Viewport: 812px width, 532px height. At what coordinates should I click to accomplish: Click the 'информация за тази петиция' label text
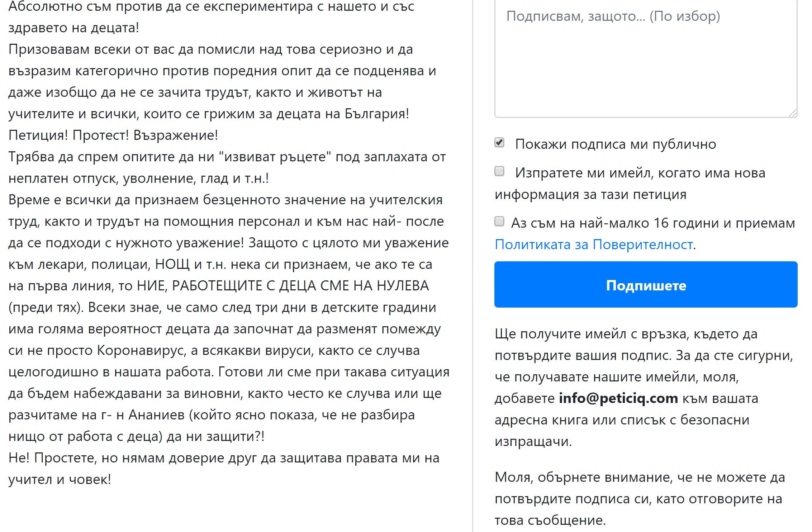(x=590, y=194)
